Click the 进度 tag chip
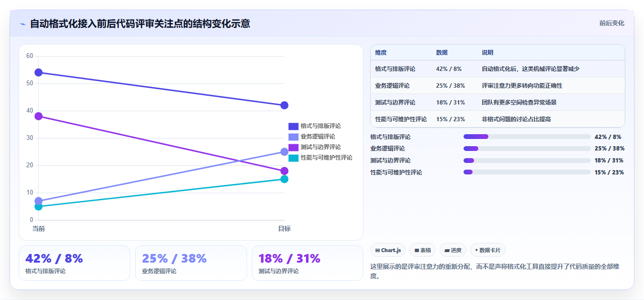Screen dimensions: 644x300 (453, 250)
